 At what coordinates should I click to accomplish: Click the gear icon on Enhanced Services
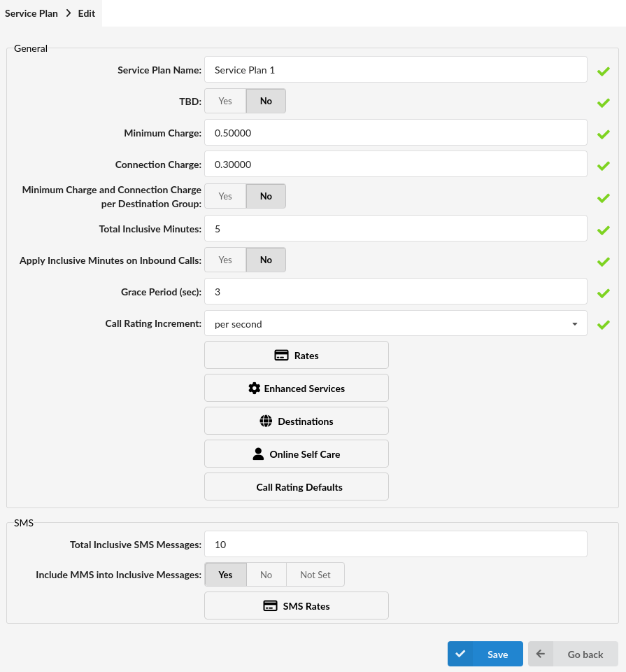coord(255,388)
